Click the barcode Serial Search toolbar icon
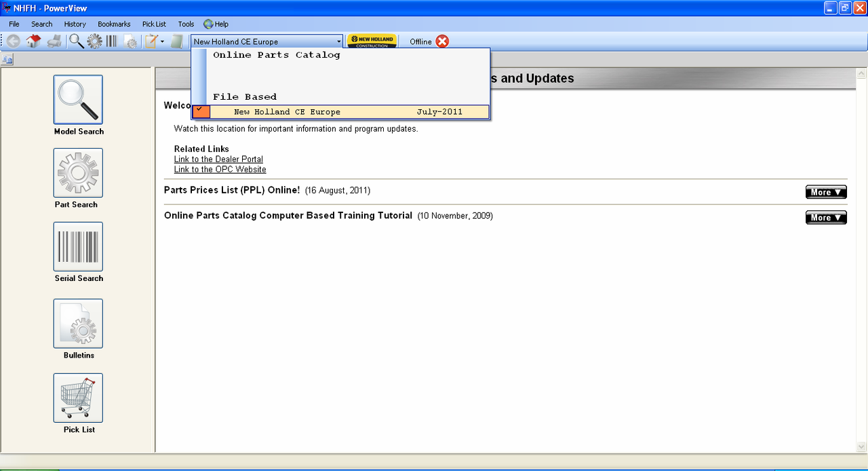 [x=111, y=41]
